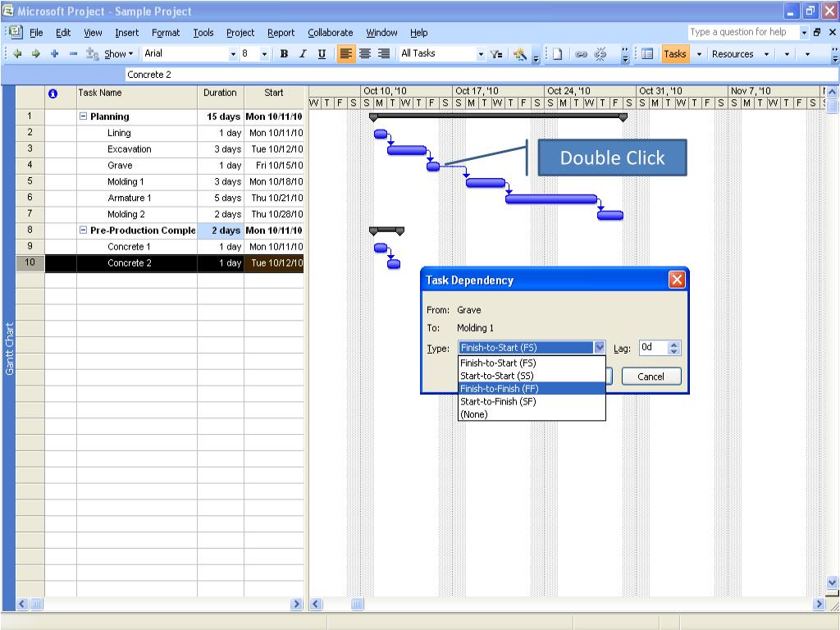840x630 pixels.
Task: Select (None) dependency type
Action: (532, 414)
